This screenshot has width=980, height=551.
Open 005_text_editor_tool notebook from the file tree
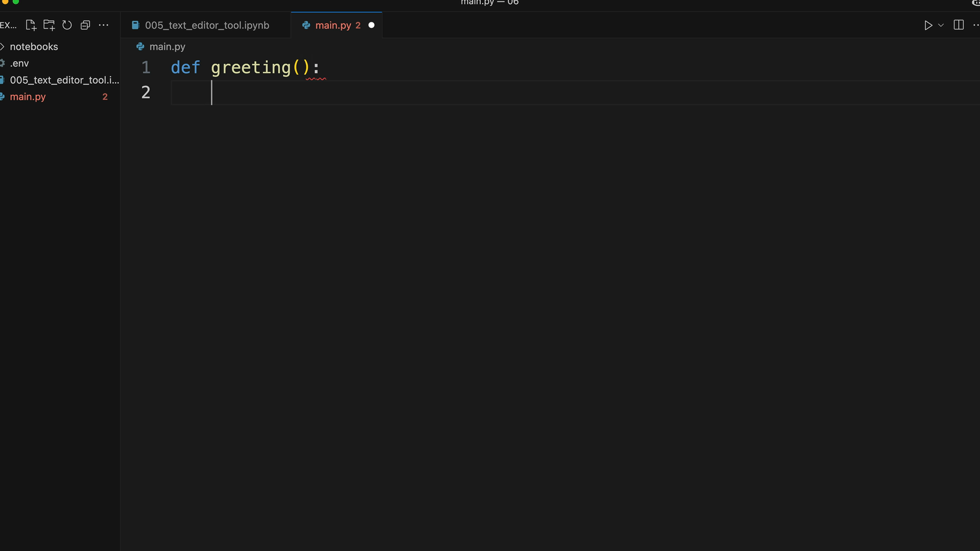pos(64,80)
